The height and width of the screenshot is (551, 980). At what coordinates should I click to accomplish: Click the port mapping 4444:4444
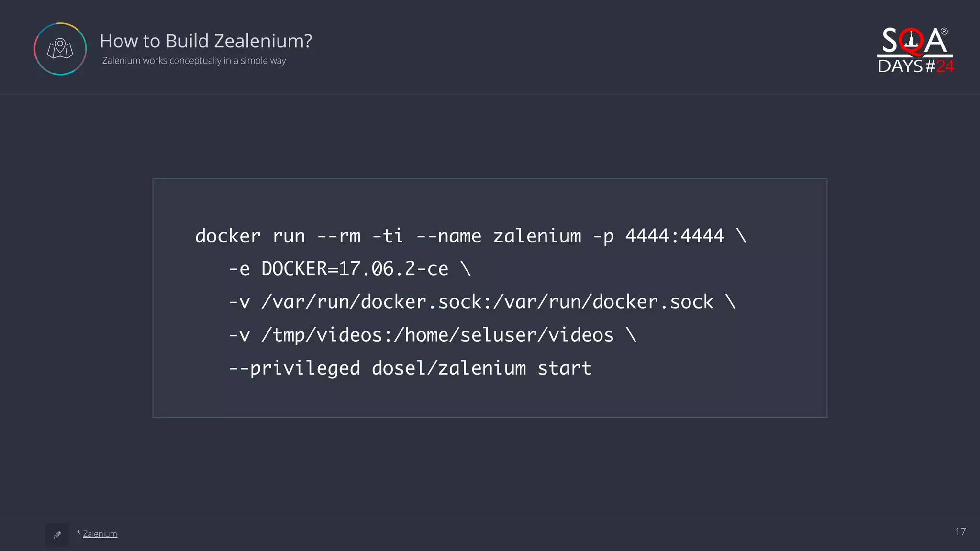click(675, 236)
